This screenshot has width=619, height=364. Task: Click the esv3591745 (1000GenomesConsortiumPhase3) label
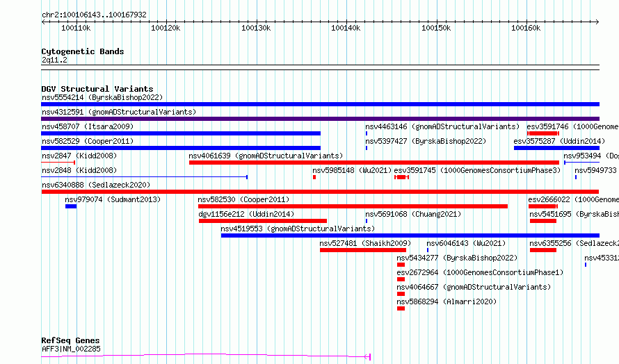[477, 170]
